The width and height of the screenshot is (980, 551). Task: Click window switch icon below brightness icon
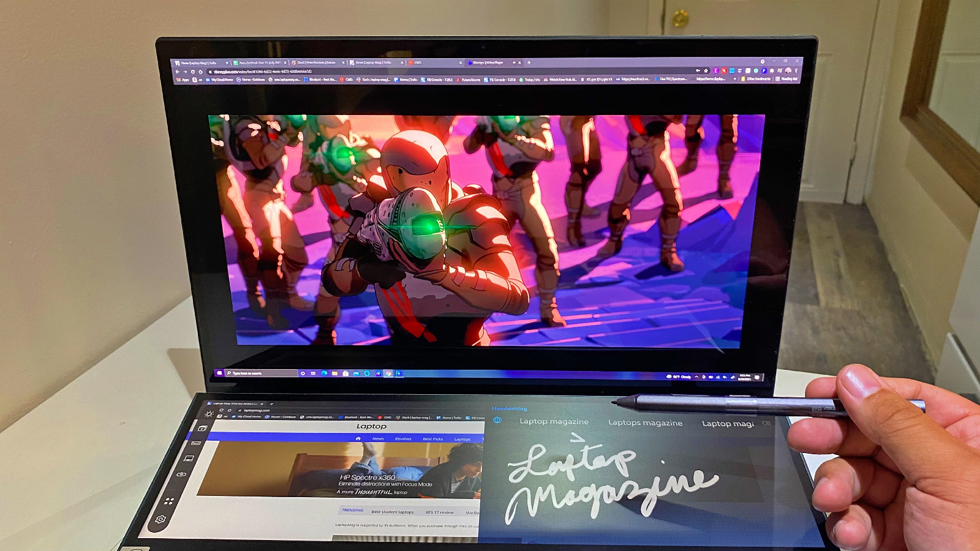[x=203, y=428]
